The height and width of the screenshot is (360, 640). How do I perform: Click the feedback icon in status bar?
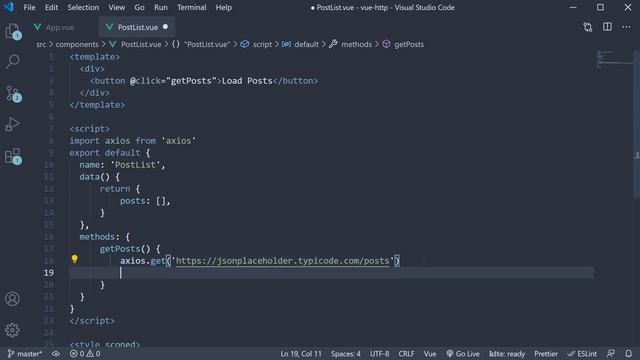click(x=611, y=353)
